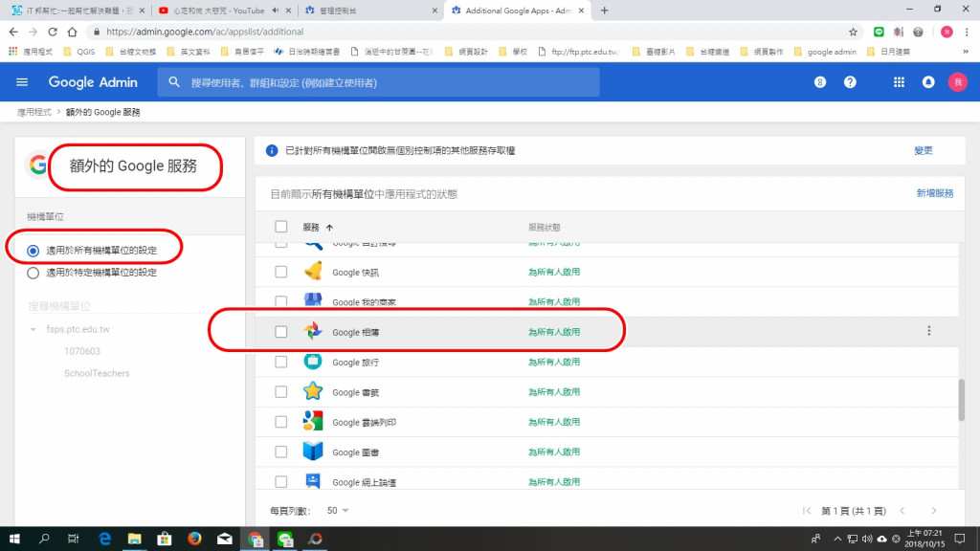This screenshot has height=551, width=980.
Task: Click the Google 快訊 bell icon
Action: coord(313,272)
